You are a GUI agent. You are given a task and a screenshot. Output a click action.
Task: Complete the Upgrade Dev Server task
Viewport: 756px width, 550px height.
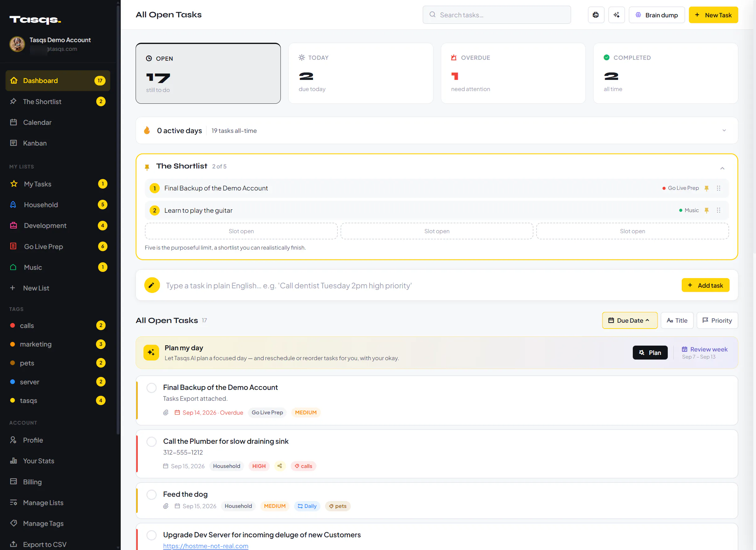(151, 535)
